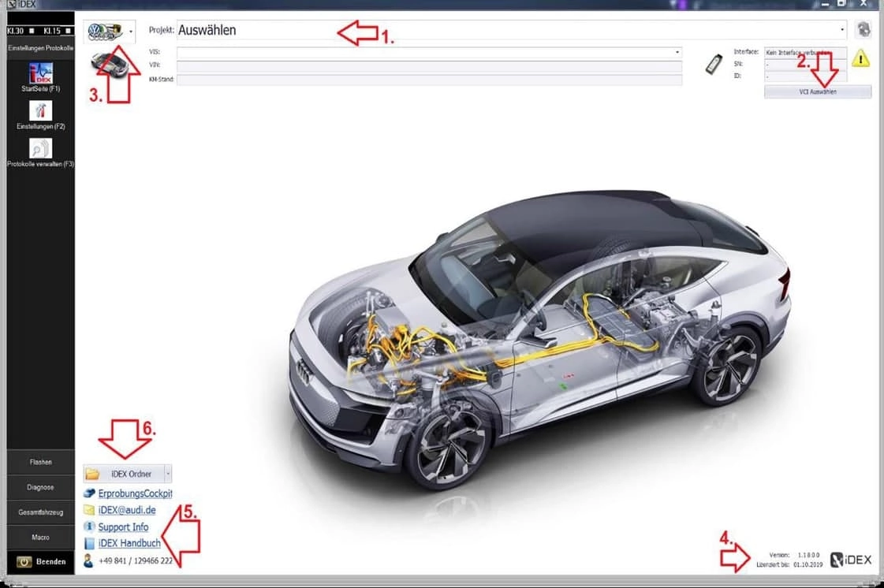Click the iDEX logo at bottom right
884x588 pixels.
click(852, 560)
